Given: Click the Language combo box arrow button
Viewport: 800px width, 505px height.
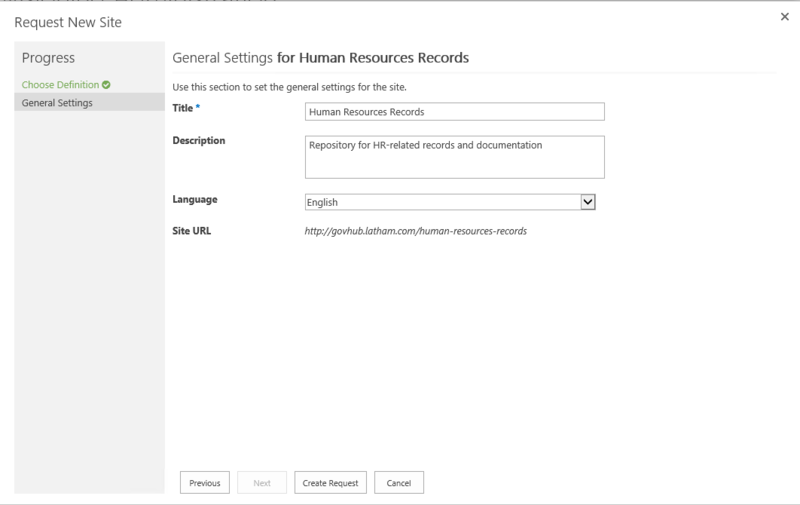Looking at the screenshot, I should (588, 202).
